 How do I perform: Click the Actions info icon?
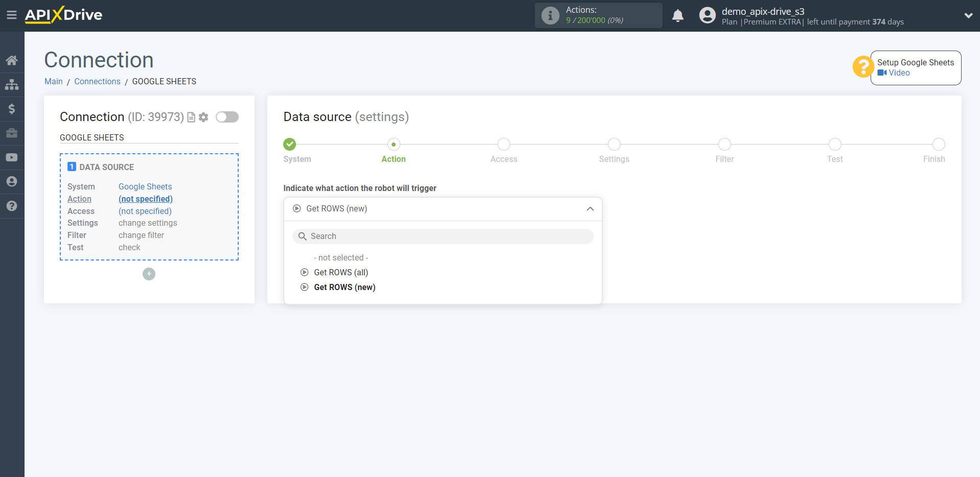[550, 15]
